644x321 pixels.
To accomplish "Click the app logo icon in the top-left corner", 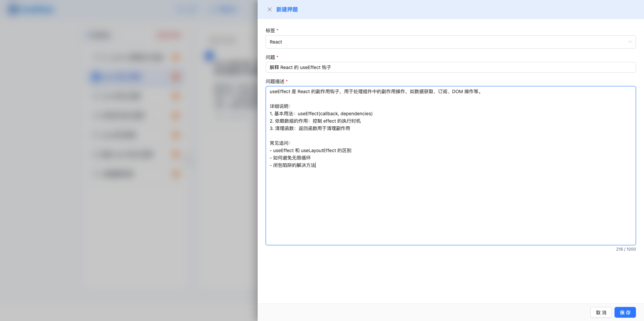I will [13, 9].
